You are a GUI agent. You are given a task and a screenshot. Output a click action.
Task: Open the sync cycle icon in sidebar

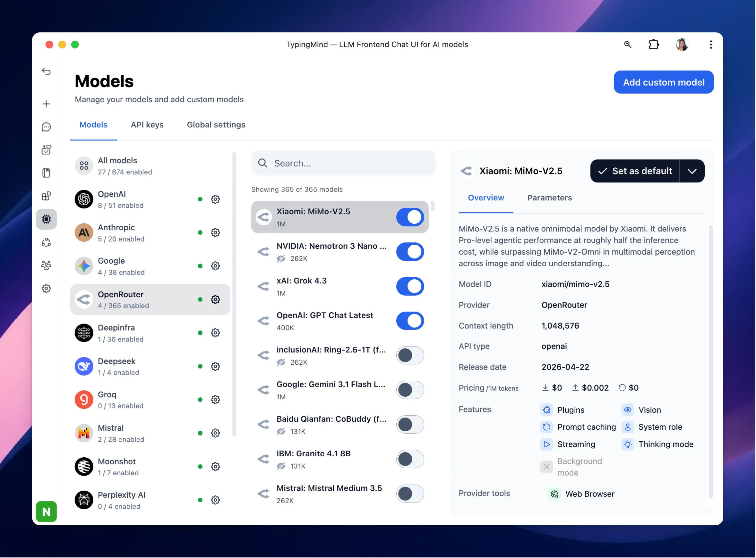tap(46, 242)
